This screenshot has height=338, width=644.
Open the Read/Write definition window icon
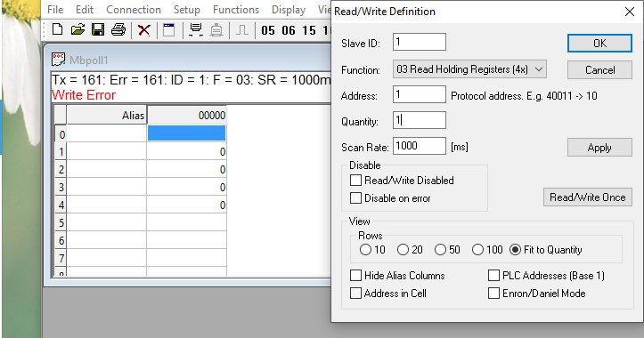coord(169,30)
